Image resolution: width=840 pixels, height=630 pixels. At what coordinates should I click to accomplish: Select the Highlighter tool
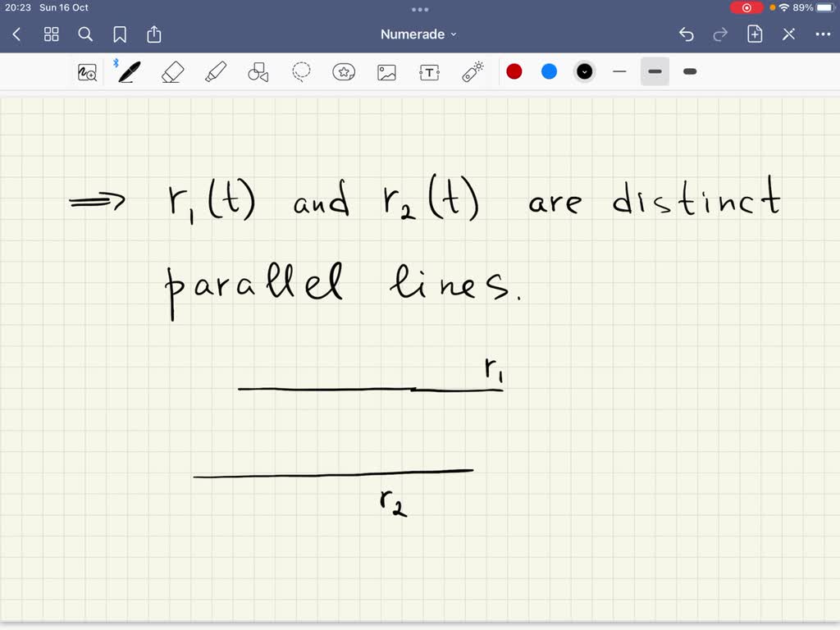216,72
